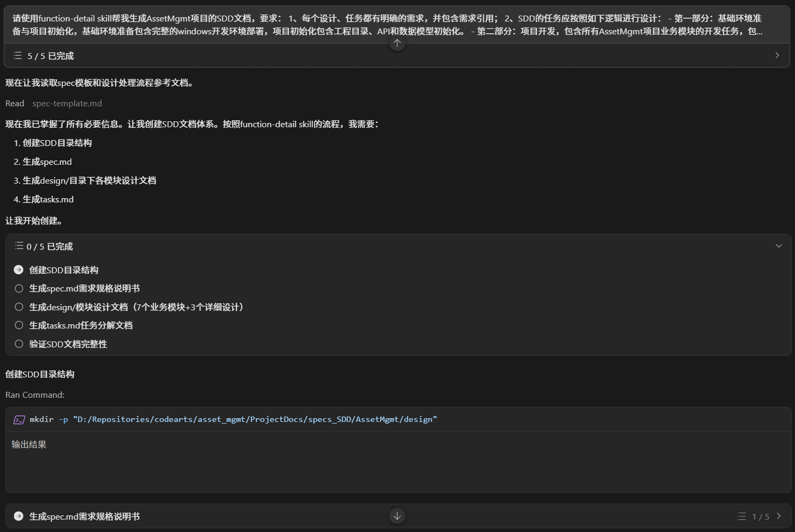Click the 1. 创建SDD目录结构 list item
Screen dimensions: 795x532
(x=53, y=143)
